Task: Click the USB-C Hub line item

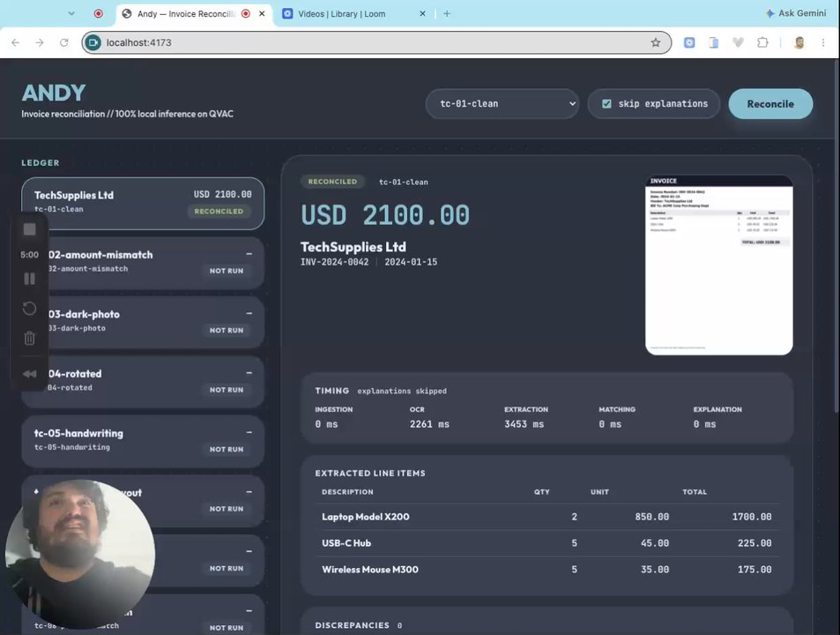Action: click(x=546, y=542)
